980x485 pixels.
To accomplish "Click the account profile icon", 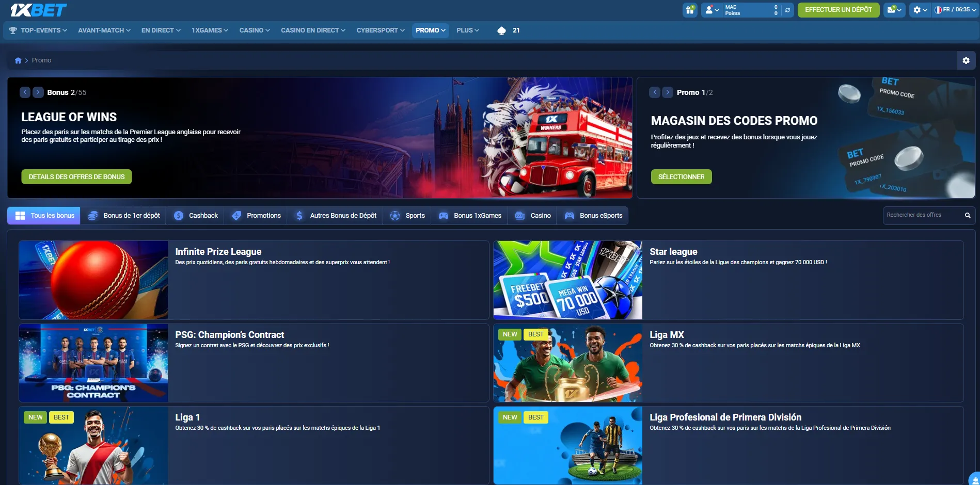I will (x=710, y=10).
